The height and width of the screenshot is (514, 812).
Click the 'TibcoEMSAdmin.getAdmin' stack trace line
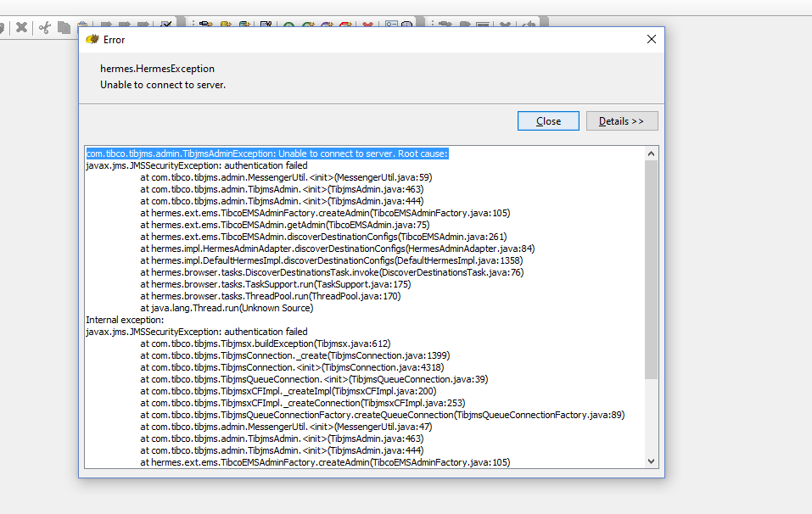pyautogui.click(x=285, y=225)
